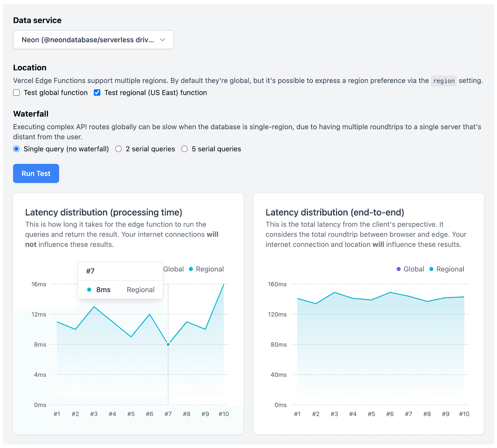Open the Data service dropdown

pos(93,40)
